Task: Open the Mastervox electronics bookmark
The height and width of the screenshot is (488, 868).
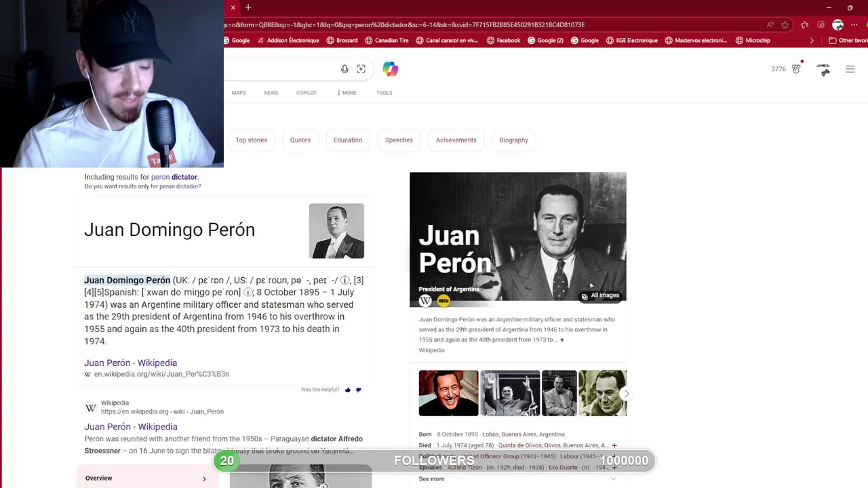Action: [696, 41]
